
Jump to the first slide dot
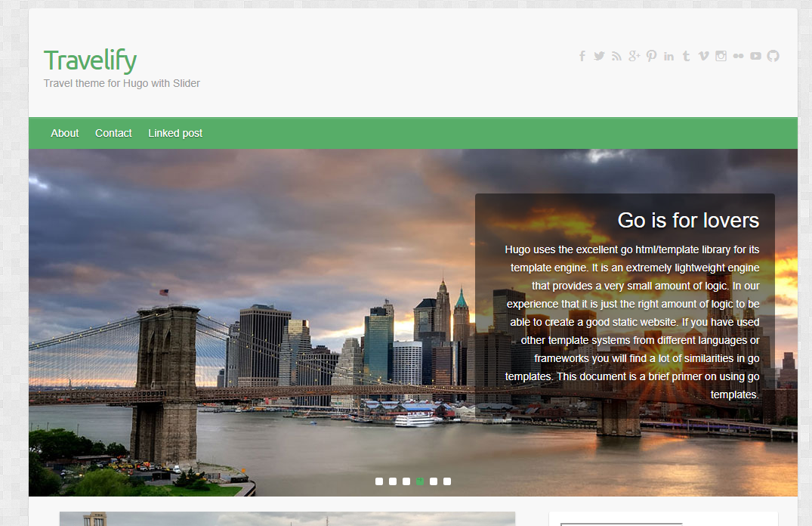point(379,481)
